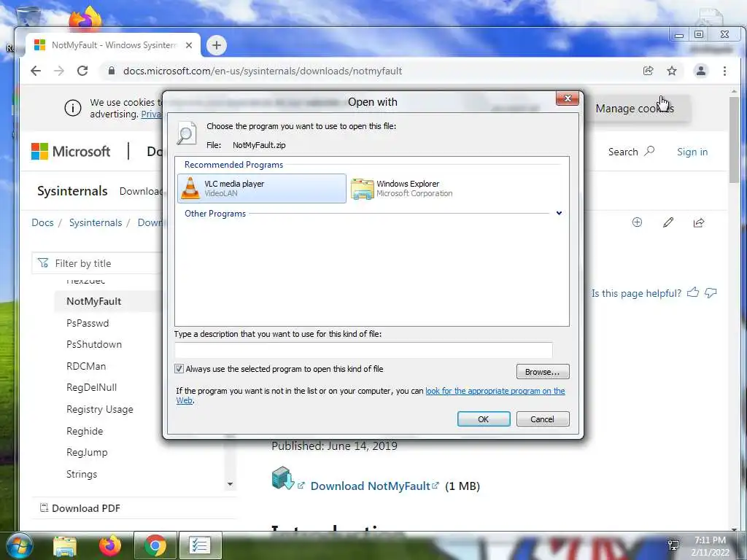Click the edit pencil icon
This screenshot has width=747, height=560.
668,222
